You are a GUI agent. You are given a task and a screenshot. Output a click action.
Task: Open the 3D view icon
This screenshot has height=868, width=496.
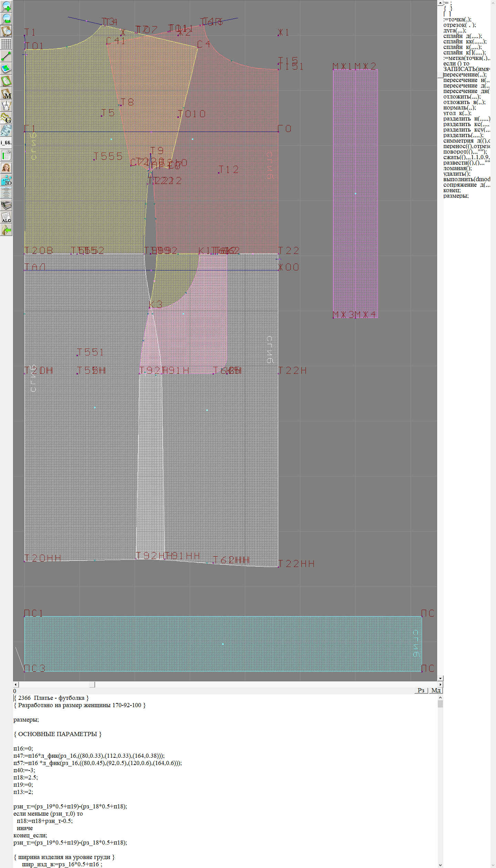6,180
